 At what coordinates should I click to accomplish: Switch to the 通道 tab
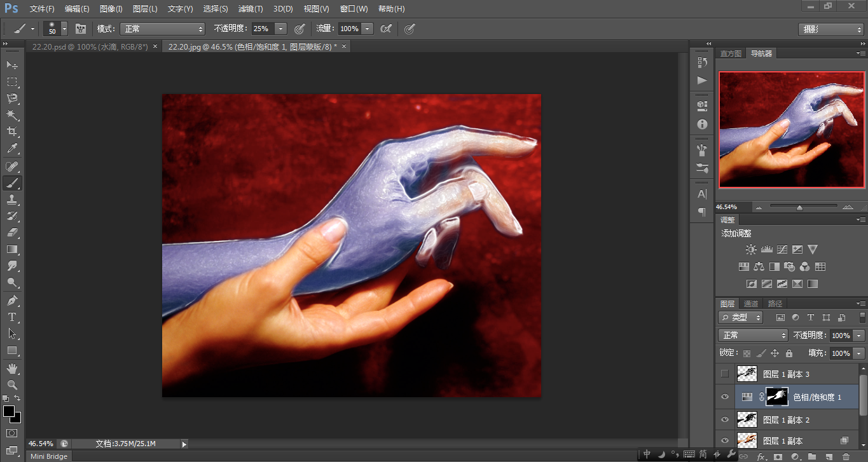pyautogui.click(x=751, y=304)
